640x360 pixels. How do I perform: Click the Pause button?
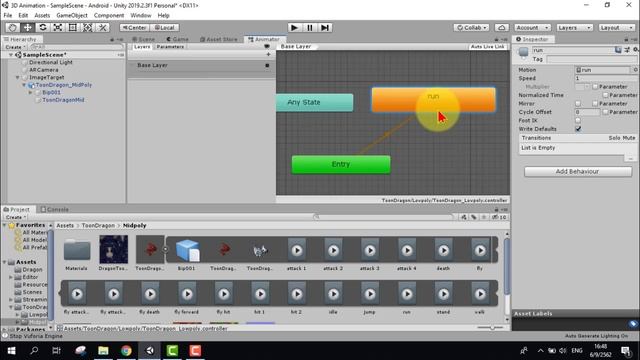tap(309, 27)
